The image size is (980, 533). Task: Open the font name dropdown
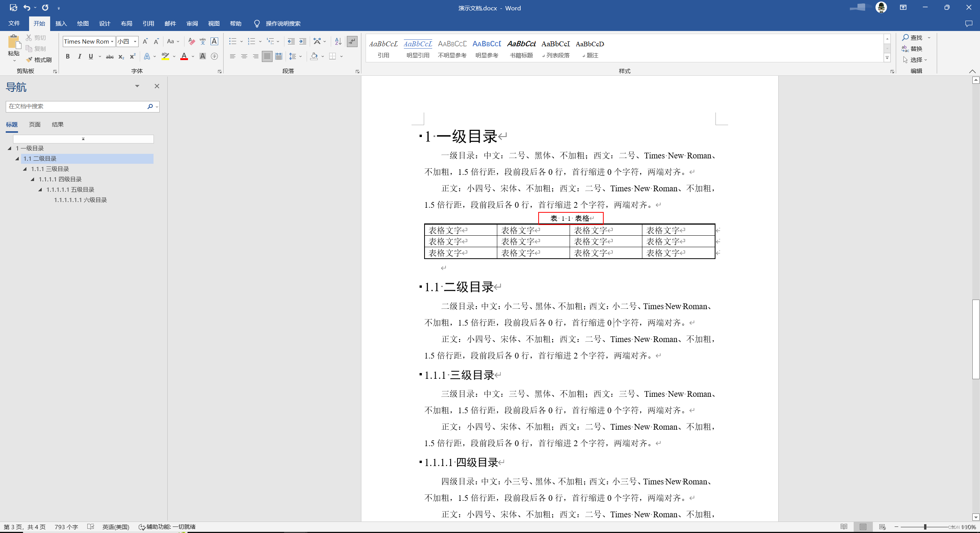[x=112, y=41]
